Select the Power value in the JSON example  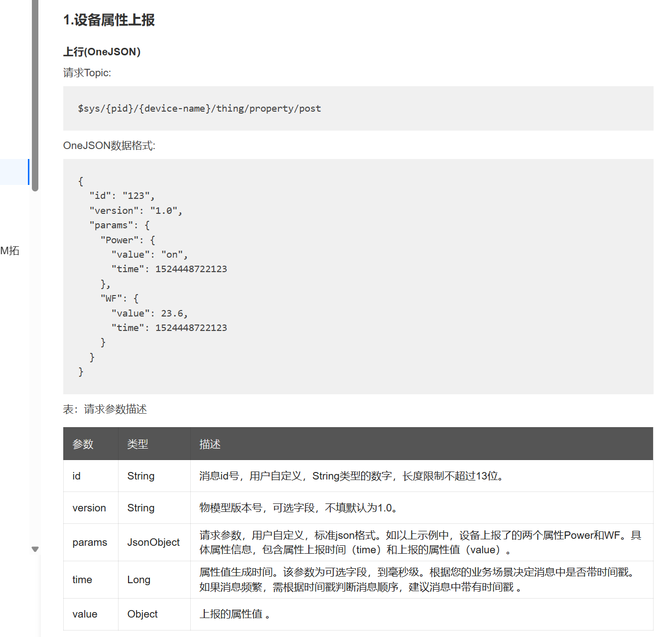point(121,240)
